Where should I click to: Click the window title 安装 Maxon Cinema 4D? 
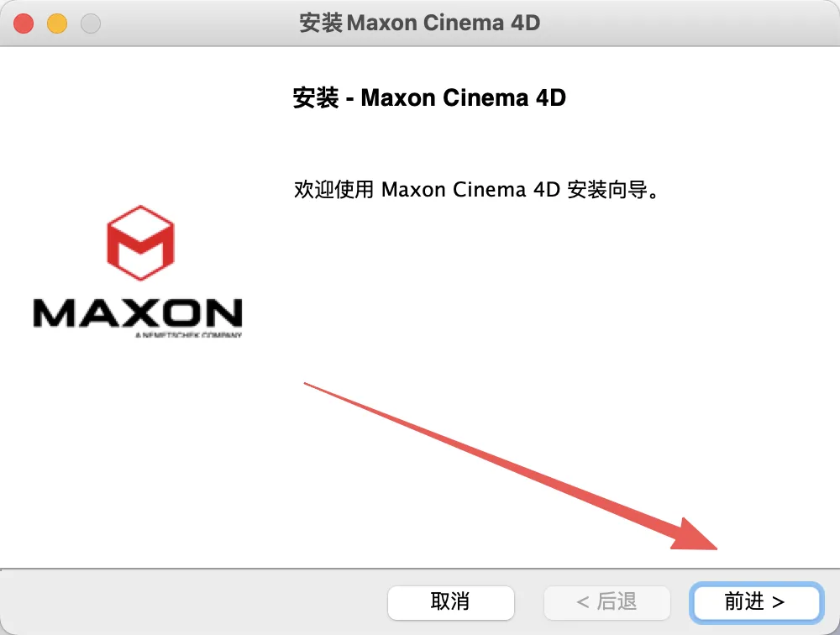[419, 23]
